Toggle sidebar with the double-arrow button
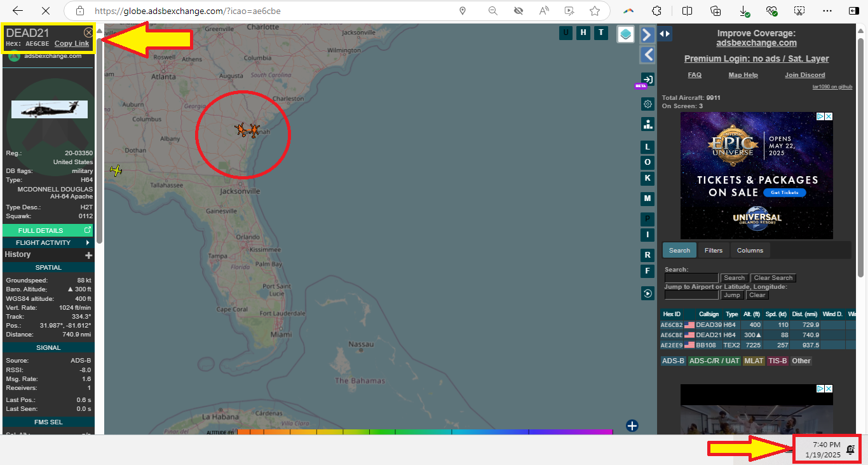 (x=665, y=34)
